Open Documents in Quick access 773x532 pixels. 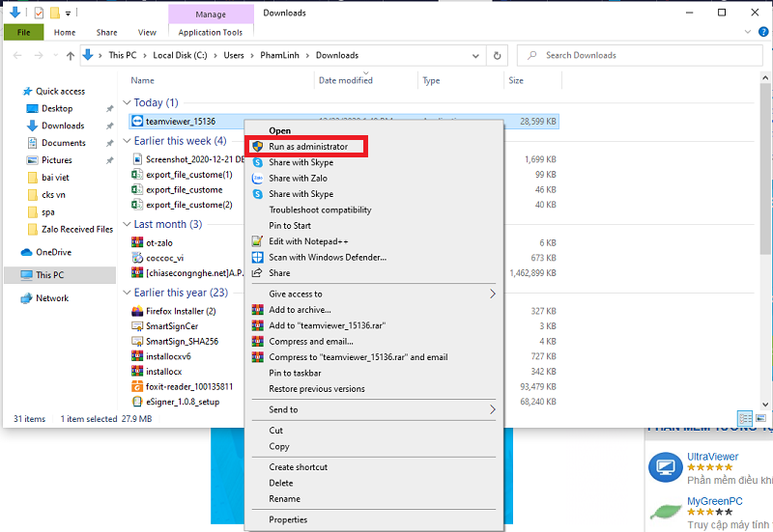coord(63,143)
